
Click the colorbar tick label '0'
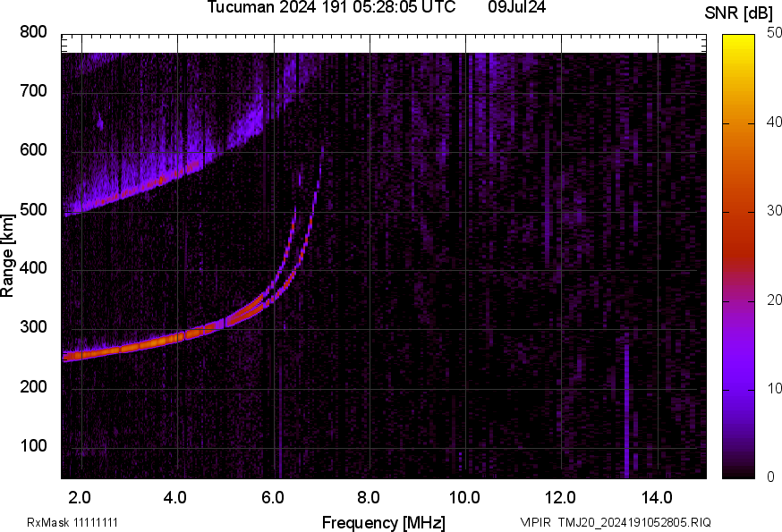770,477
